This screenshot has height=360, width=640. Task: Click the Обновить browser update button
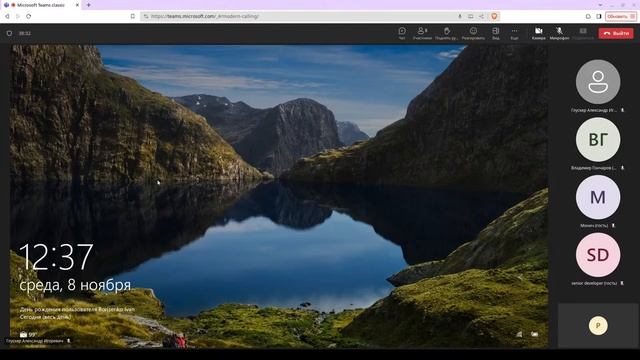coord(620,16)
